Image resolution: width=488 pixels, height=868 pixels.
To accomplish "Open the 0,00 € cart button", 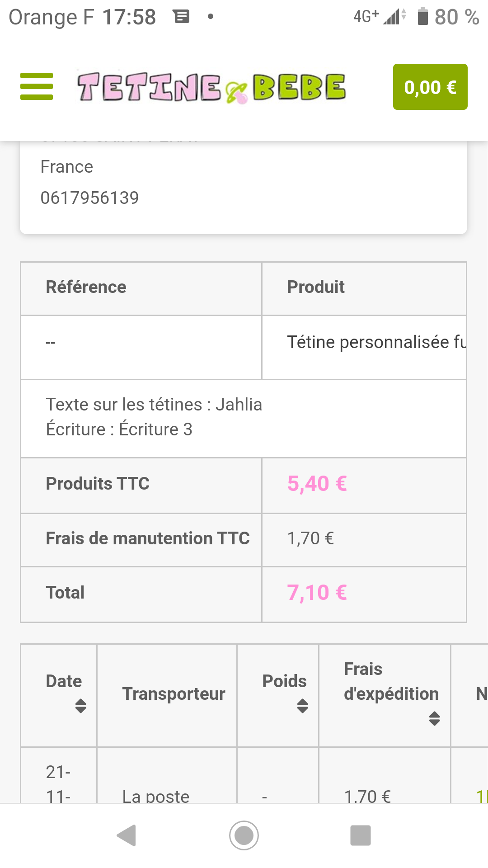I will (x=430, y=87).
